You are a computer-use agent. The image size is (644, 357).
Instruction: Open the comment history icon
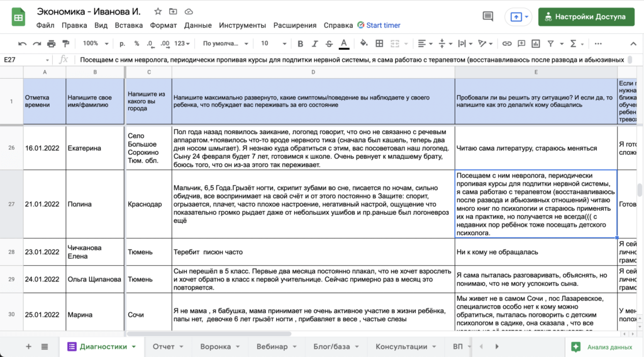(x=487, y=16)
